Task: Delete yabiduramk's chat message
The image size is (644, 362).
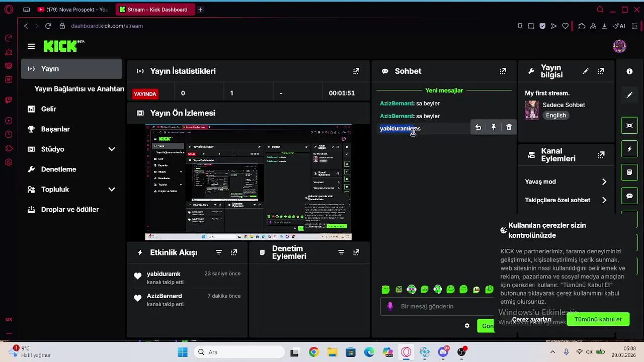Action: [509, 128]
